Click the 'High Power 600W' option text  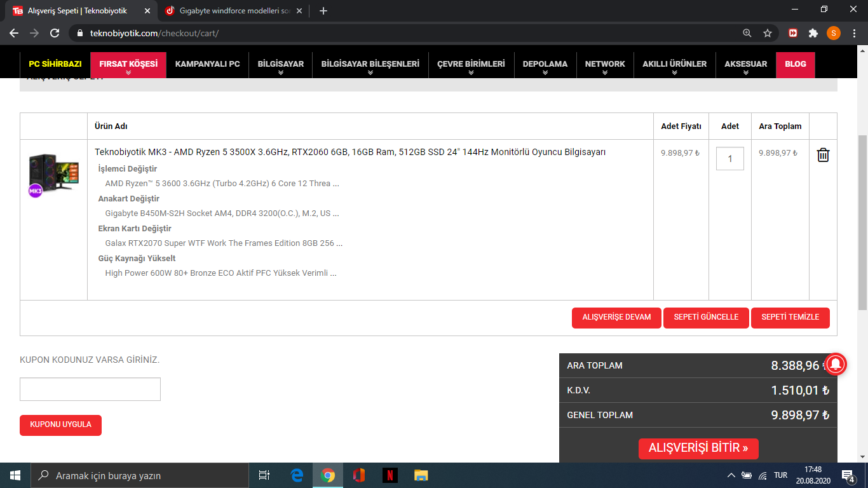[x=220, y=273]
